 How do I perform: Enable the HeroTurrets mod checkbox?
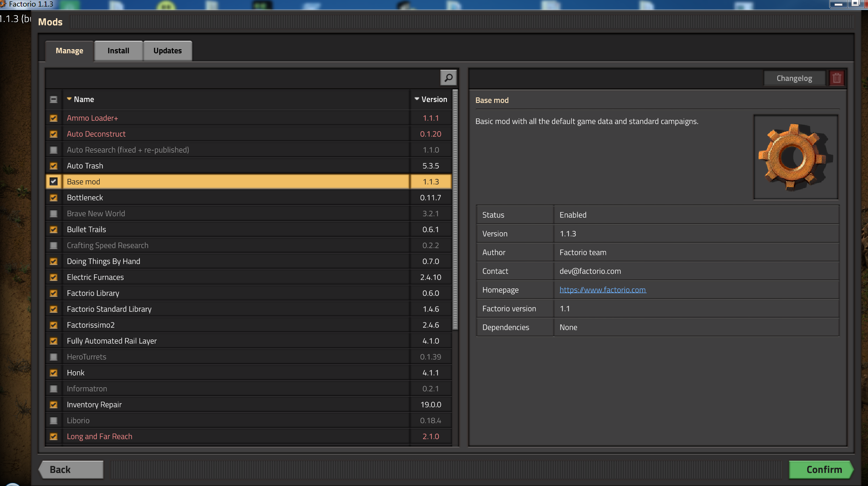(x=54, y=357)
